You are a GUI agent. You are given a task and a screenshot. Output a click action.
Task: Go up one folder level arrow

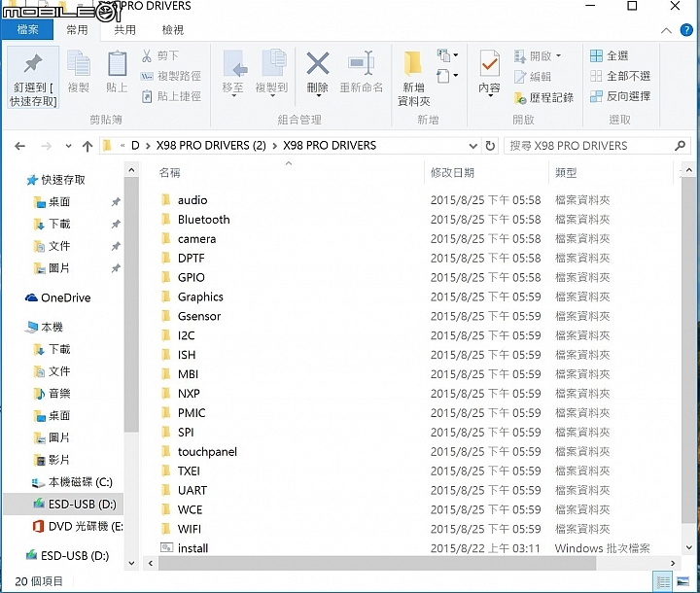click(87, 146)
